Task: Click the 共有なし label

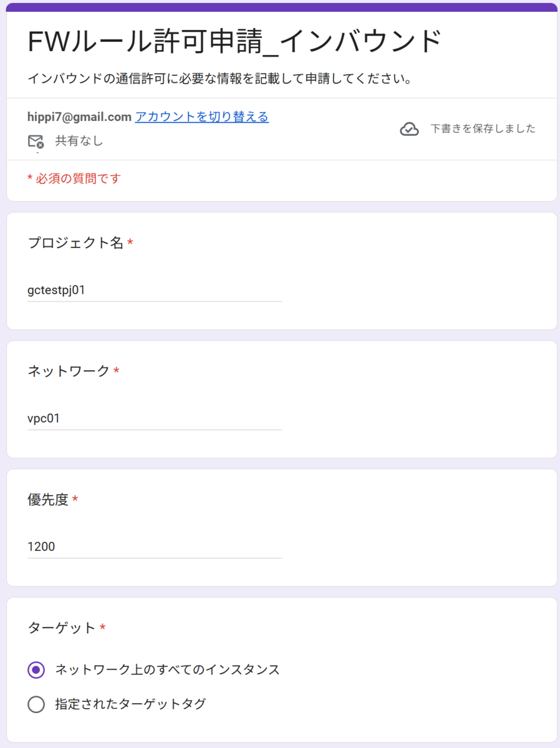Action: pos(79,141)
